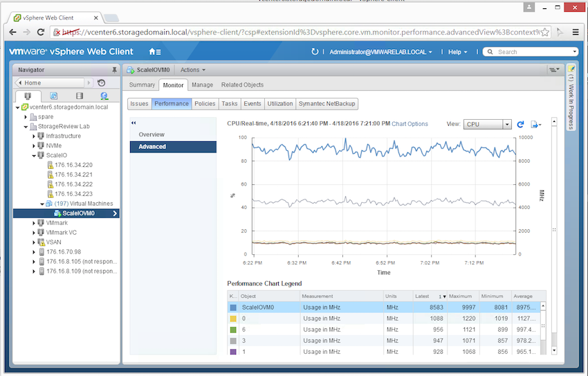Expand the NVMe cluster
This screenshot has height=376, width=588.
point(34,146)
